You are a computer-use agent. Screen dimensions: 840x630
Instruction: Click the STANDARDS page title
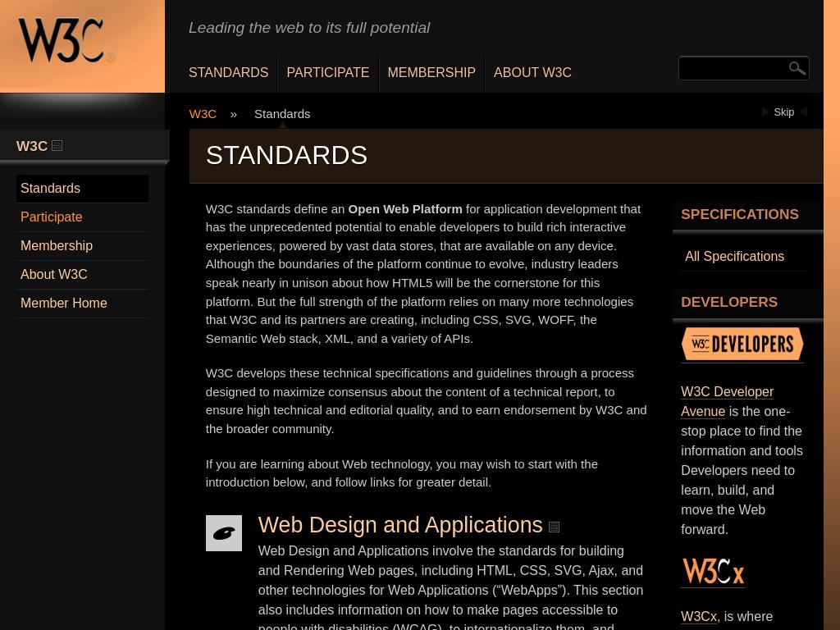(x=286, y=155)
